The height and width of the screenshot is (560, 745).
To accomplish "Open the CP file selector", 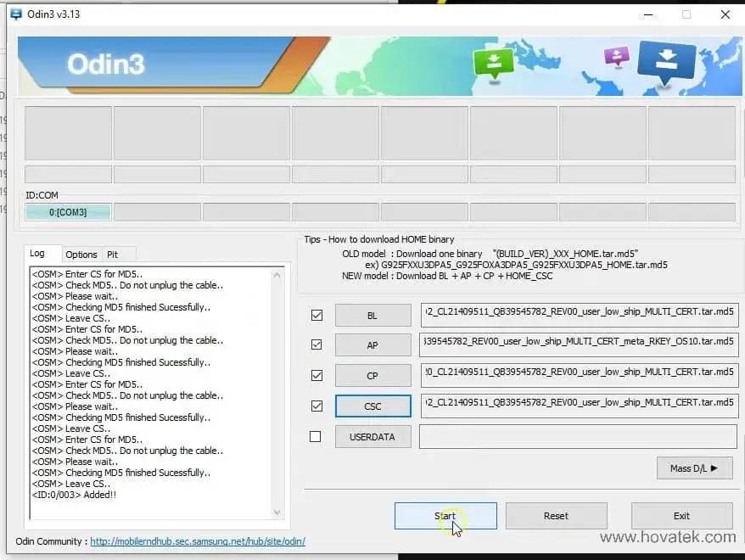I will click(x=372, y=375).
